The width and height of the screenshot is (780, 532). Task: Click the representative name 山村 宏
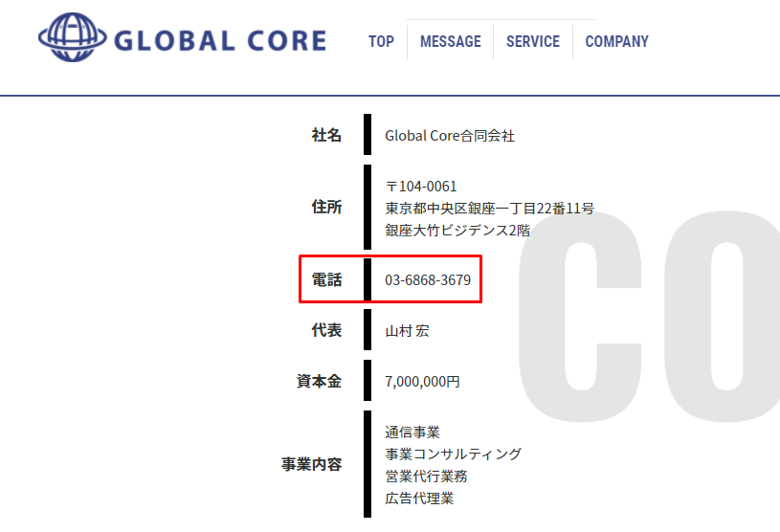click(407, 331)
